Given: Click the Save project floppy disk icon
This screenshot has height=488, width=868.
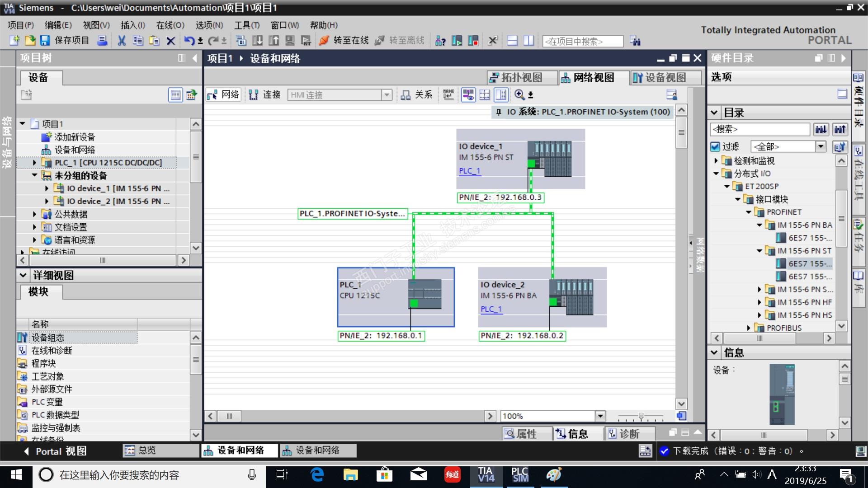Looking at the screenshot, I should click(44, 41).
